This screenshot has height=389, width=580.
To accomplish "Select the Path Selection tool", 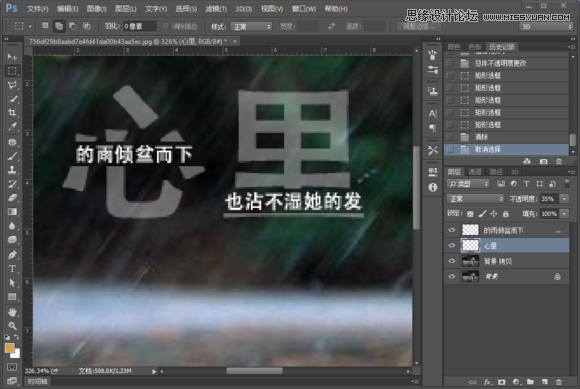I will tap(12, 283).
